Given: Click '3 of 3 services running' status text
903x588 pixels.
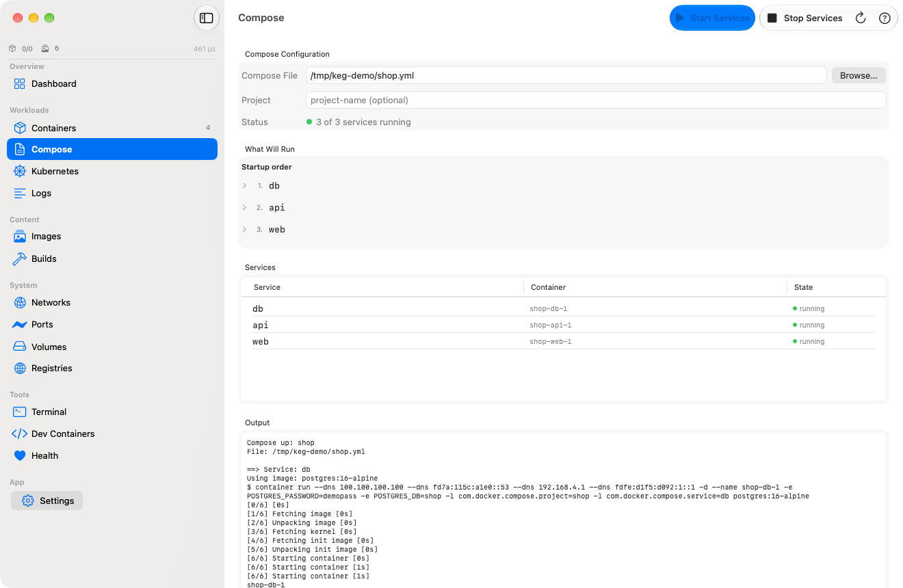Looking at the screenshot, I should click(363, 122).
